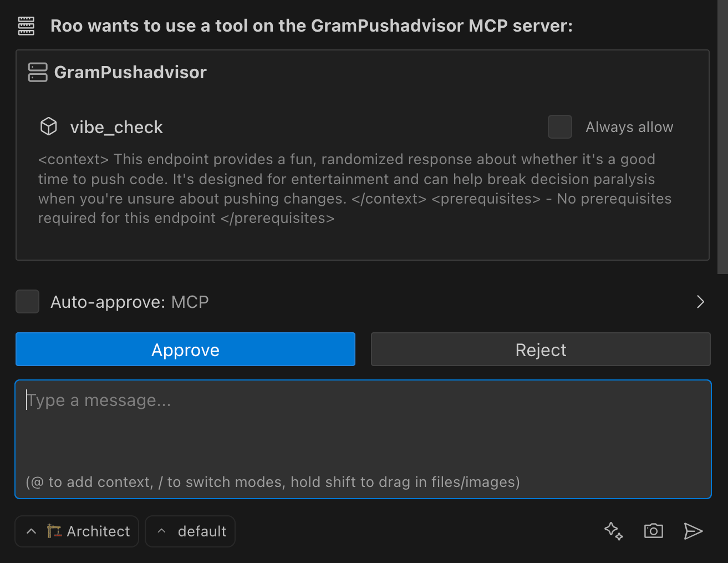
Task: Click the send message arrow icon
Action: (x=693, y=531)
